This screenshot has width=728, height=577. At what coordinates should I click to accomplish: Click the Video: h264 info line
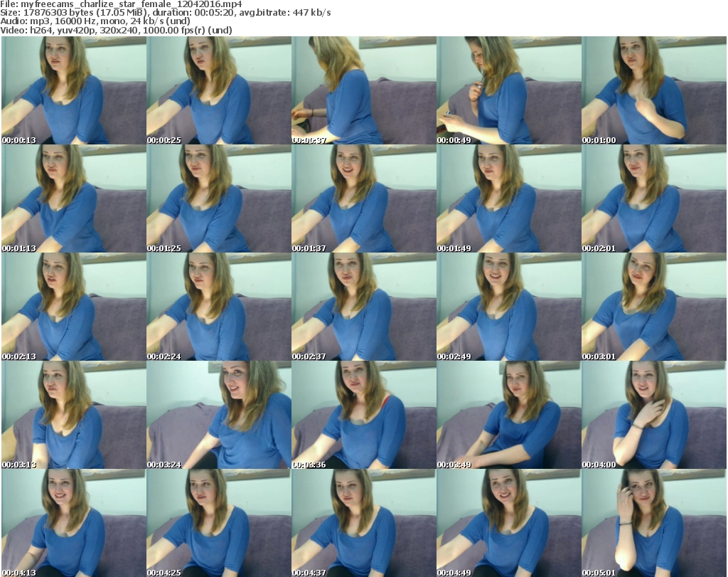[116, 30]
